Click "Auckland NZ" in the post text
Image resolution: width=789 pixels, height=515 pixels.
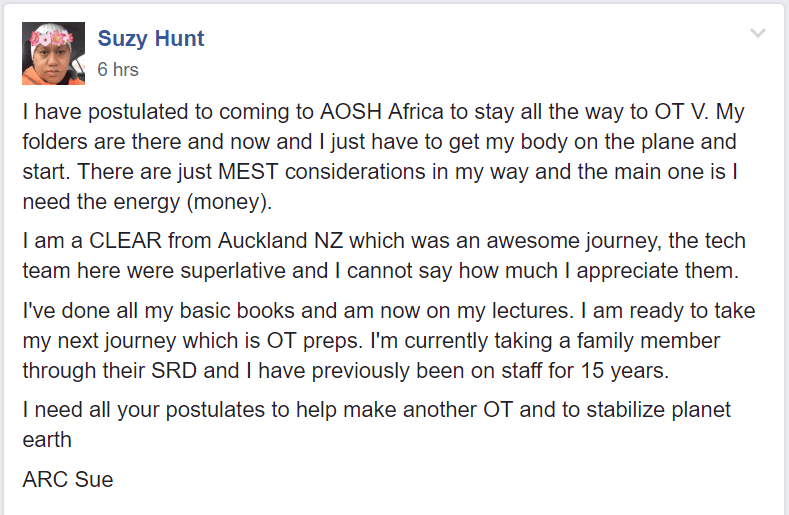point(280,241)
